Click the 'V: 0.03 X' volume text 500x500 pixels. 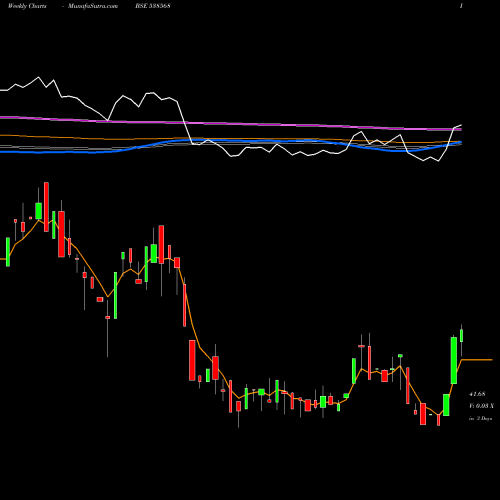pyautogui.click(x=481, y=406)
